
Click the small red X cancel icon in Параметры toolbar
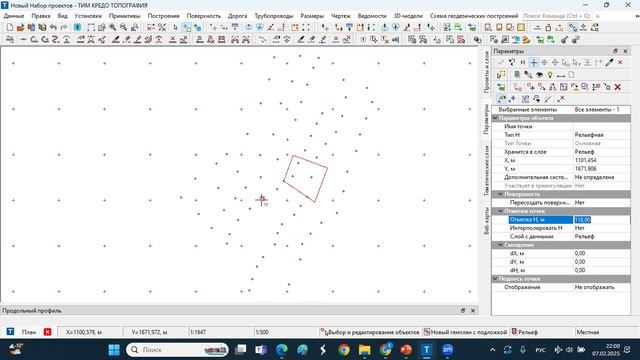(x=620, y=62)
